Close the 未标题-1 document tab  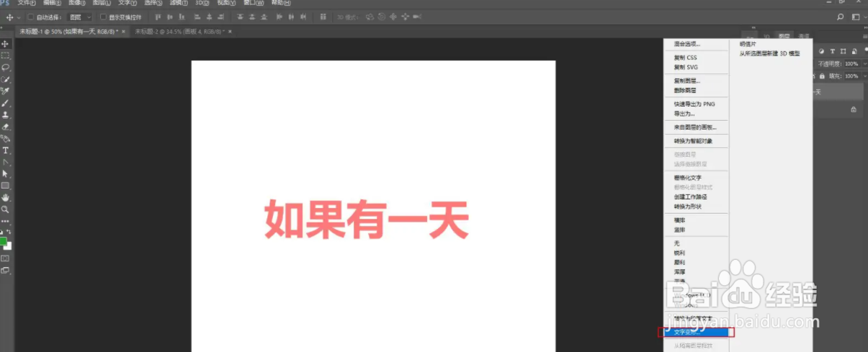point(123,32)
